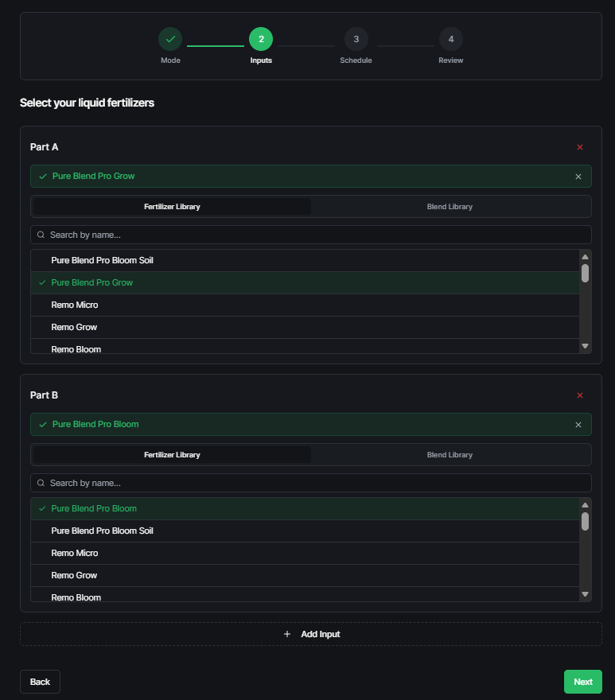The width and height of the screenshot is (615, 700).
Task: Click the Mode step label
Action: point(170,60)
